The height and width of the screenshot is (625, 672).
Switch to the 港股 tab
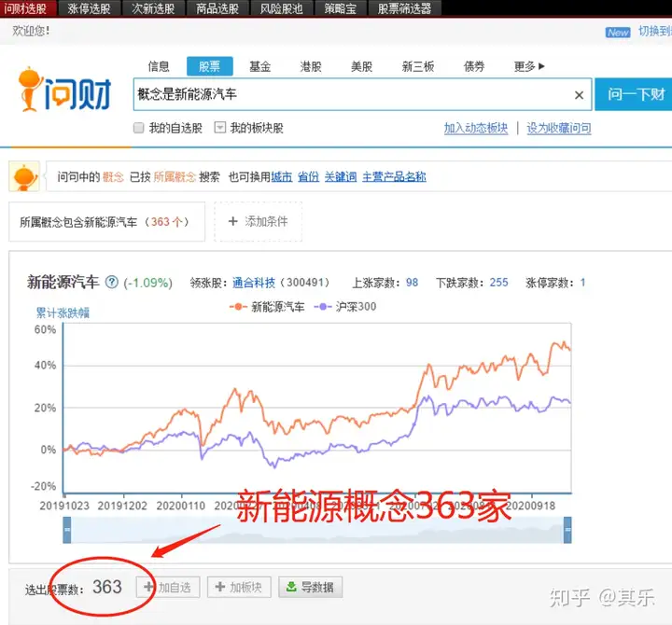pos(311,66)
